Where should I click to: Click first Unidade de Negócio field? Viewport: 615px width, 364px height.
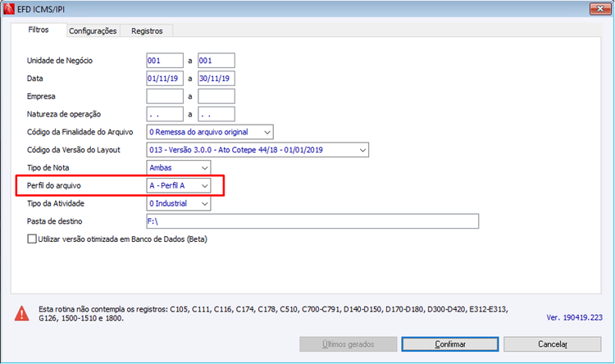tap(165, 61)
